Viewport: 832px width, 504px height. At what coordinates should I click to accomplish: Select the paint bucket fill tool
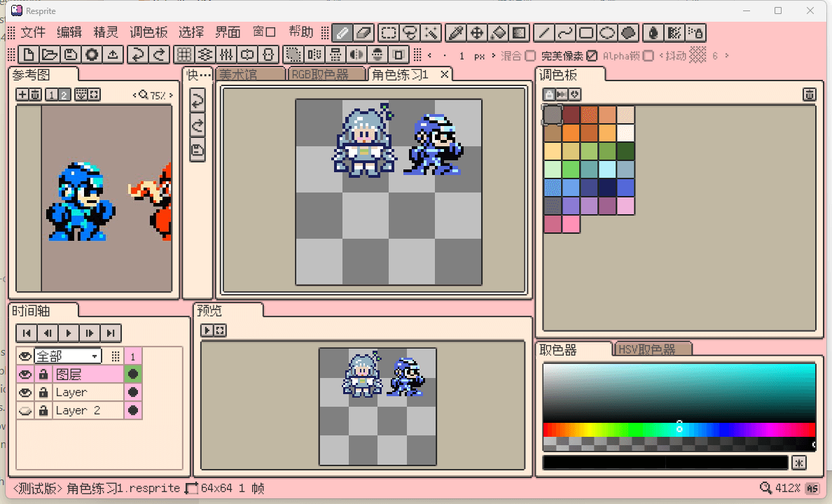[x=498, y=32]
